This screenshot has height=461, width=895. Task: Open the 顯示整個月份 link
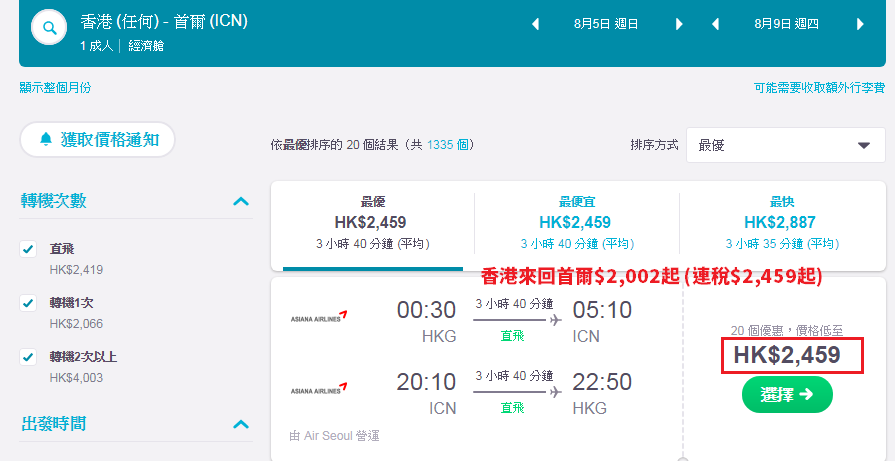[55, 88]
